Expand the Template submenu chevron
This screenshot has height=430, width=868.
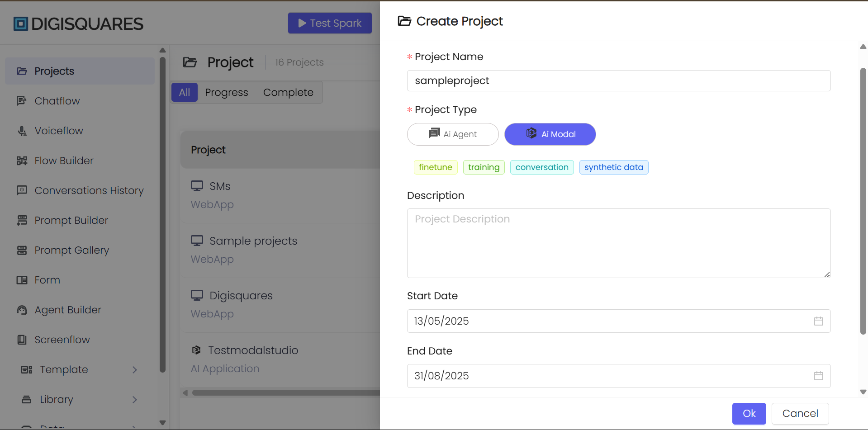tap(134, 369)
